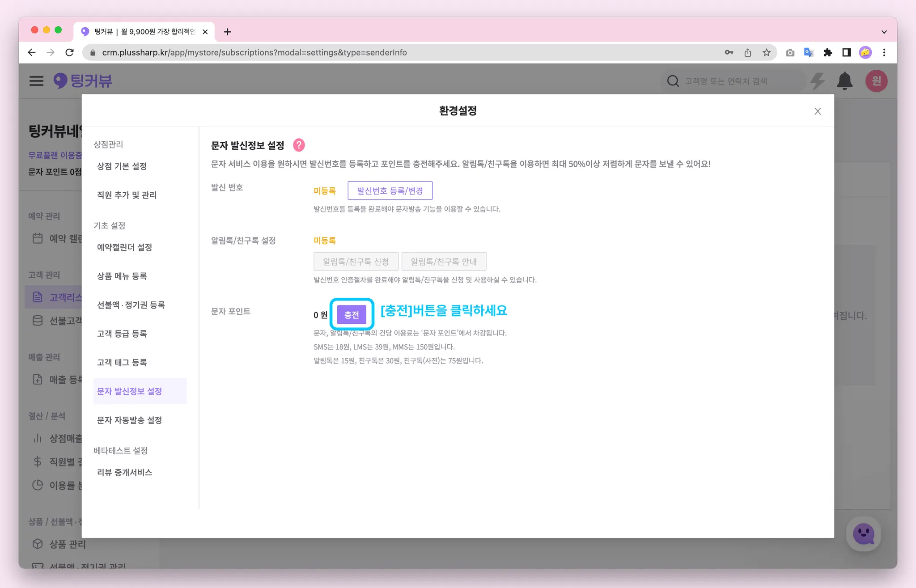
Task: Select 리뷰 중개서비스 in beta settings
Action: [x=125, y=473]
